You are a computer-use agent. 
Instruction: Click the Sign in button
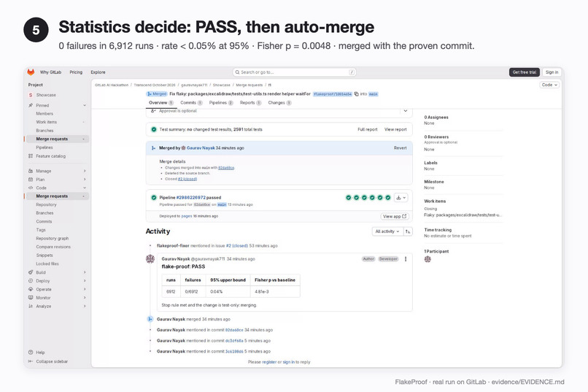(552, 72)
